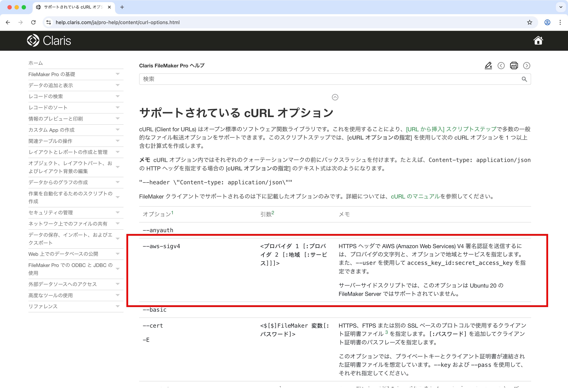The image size is (568, 392).
Task: Open ネットワーク上でのファイルの共有 menu item
Action: pyautogui.click(x=68, y=223)
